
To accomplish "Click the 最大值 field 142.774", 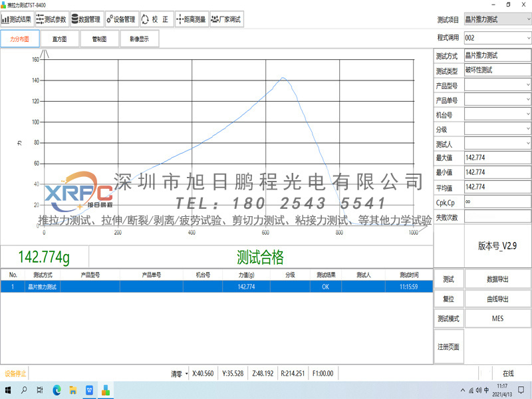I will [x=497, y=158].
